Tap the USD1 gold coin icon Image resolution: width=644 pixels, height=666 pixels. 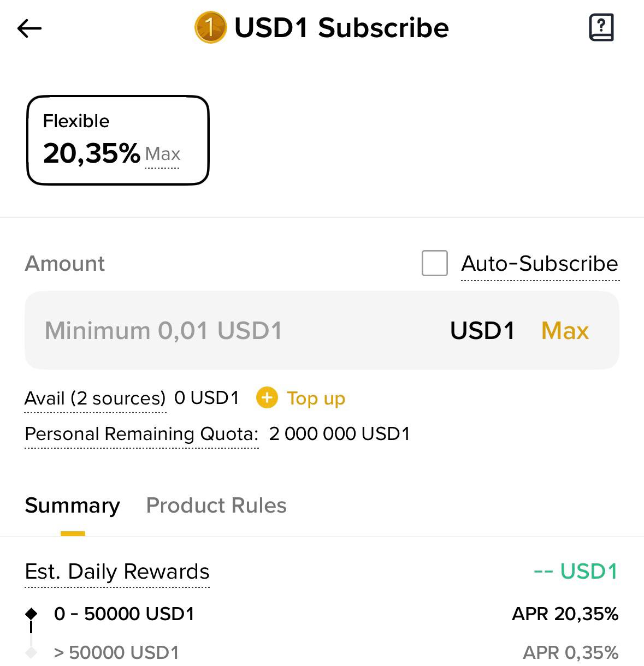210,28
